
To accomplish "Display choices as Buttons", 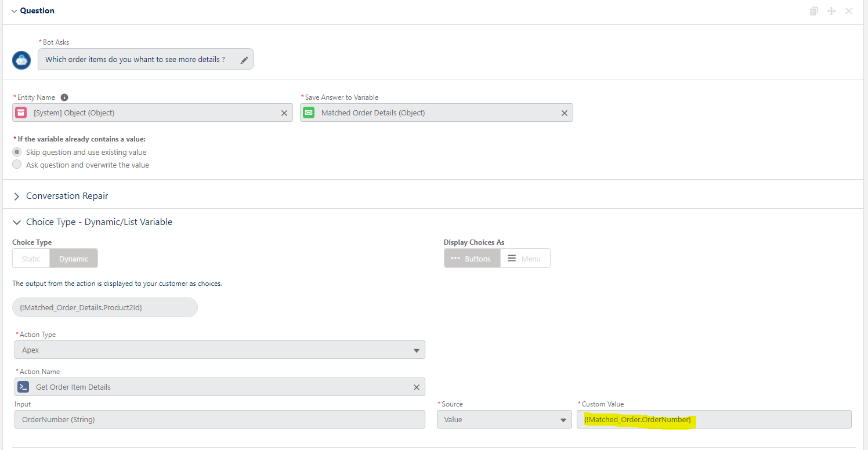I will (x=472, y=259).
